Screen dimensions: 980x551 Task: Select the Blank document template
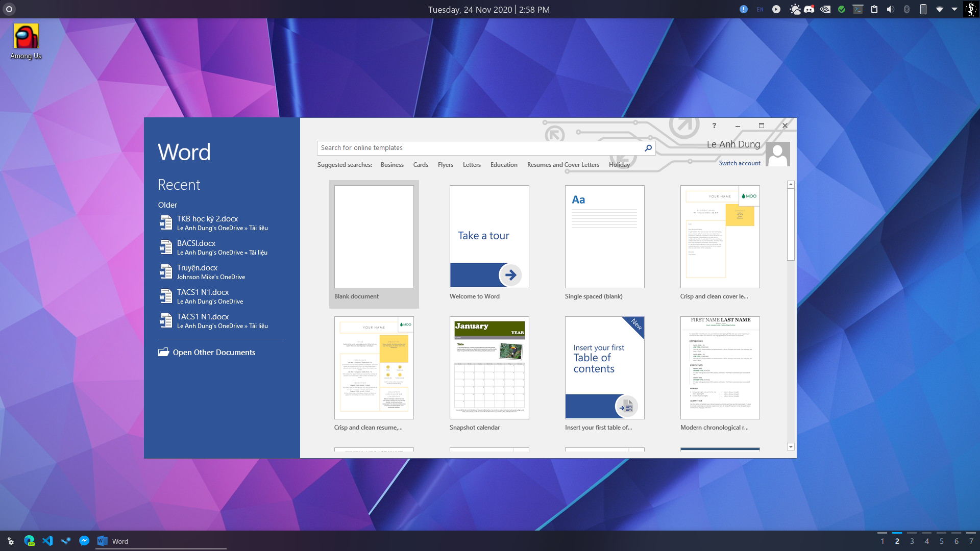374,244
